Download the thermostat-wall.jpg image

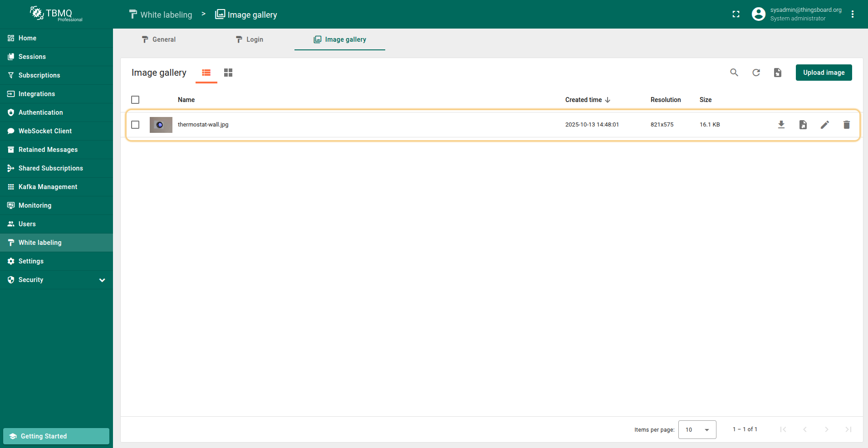click(781, 125)
